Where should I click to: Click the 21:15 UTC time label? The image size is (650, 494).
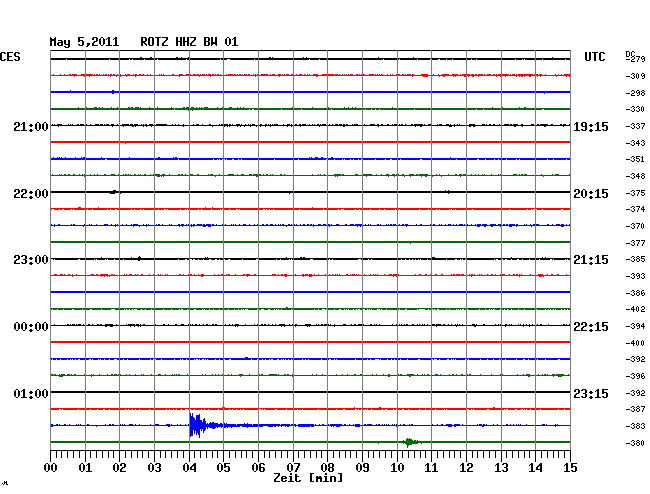tap(591, 260)
